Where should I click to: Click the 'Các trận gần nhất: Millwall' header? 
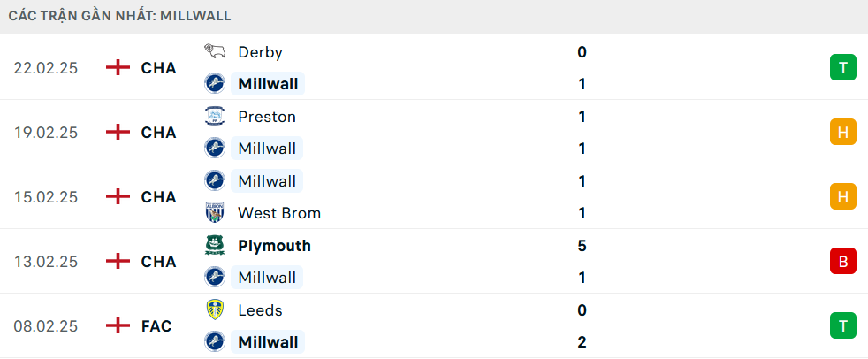(121, 16)
